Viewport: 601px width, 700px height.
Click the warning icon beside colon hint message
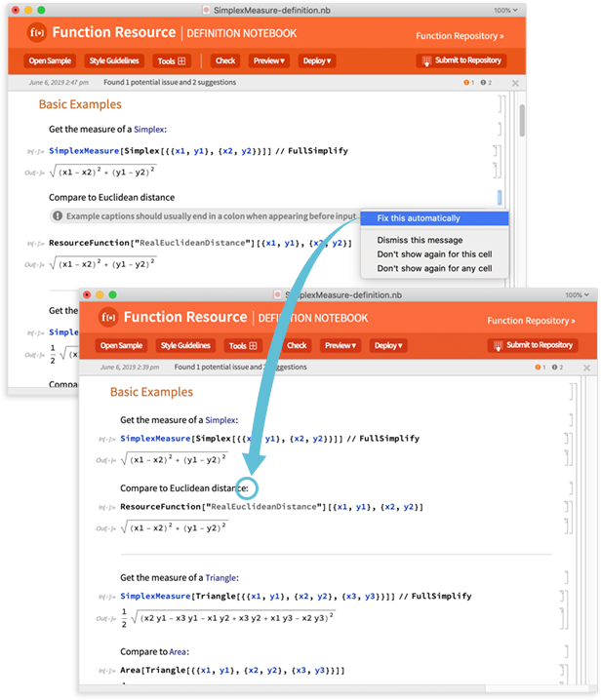pos(58,216)
